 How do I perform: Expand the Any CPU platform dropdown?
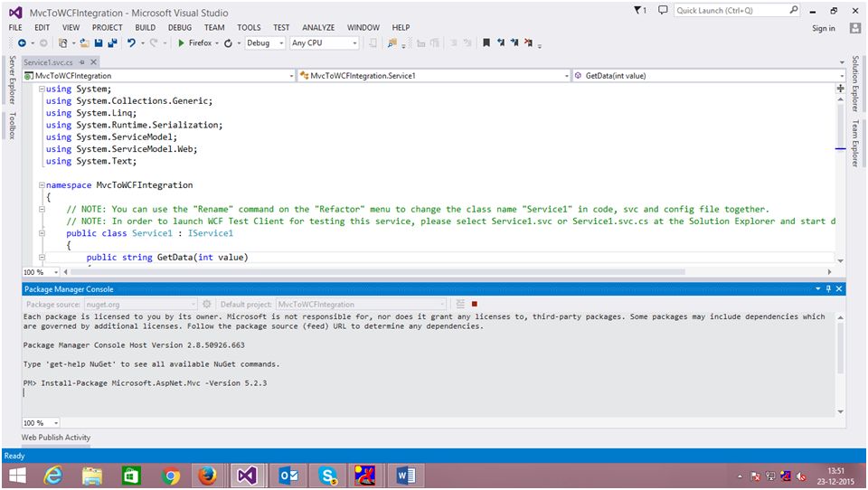[x=354, y=42]
